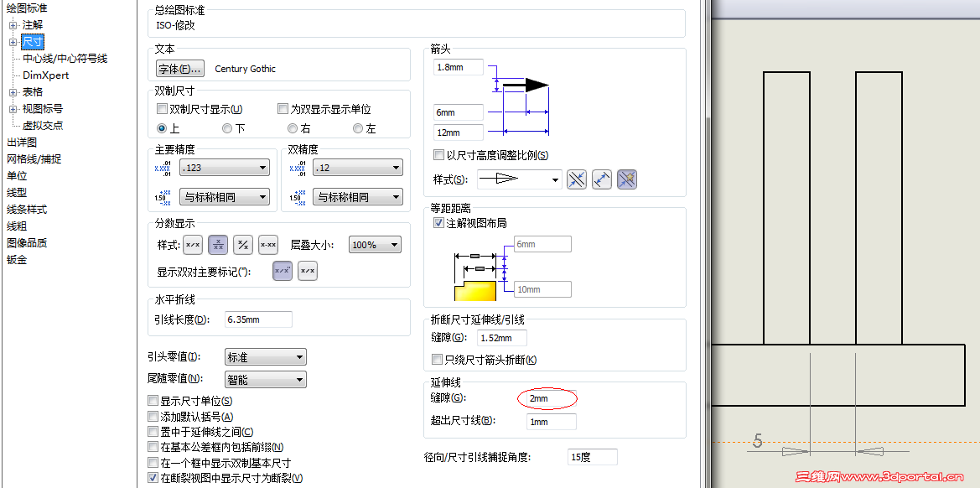Open primary tolerance 与标称相同 dropdown

[x=225, y=197]
